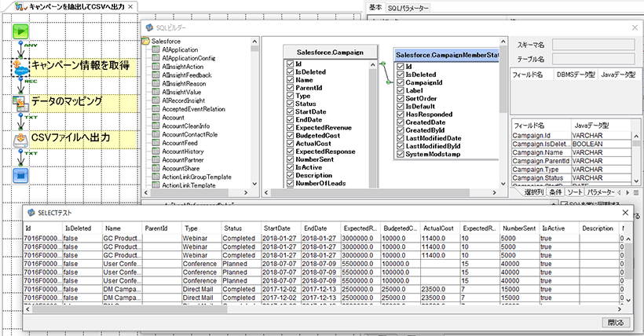Click the Salesforce.CampaignMemberStatus table header

[x=447, y=55]
